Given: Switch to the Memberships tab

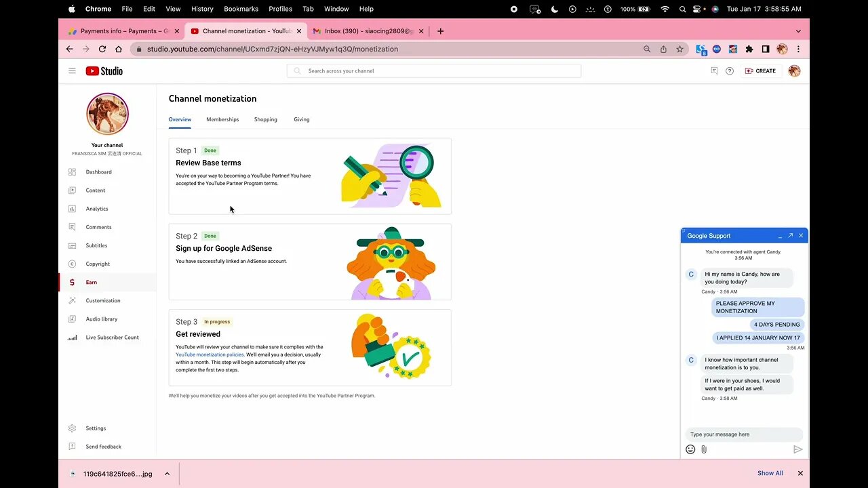Looking at the screenshot, I should [222, 119].
